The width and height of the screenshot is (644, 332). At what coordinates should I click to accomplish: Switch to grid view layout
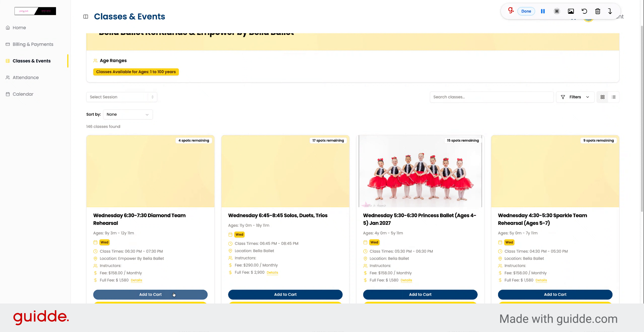coord(602,97)
